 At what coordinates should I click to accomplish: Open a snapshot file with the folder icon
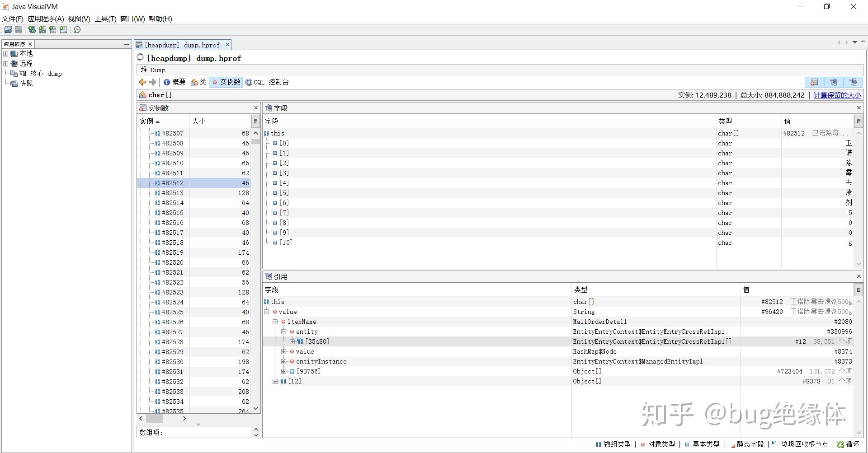[8, 30]
